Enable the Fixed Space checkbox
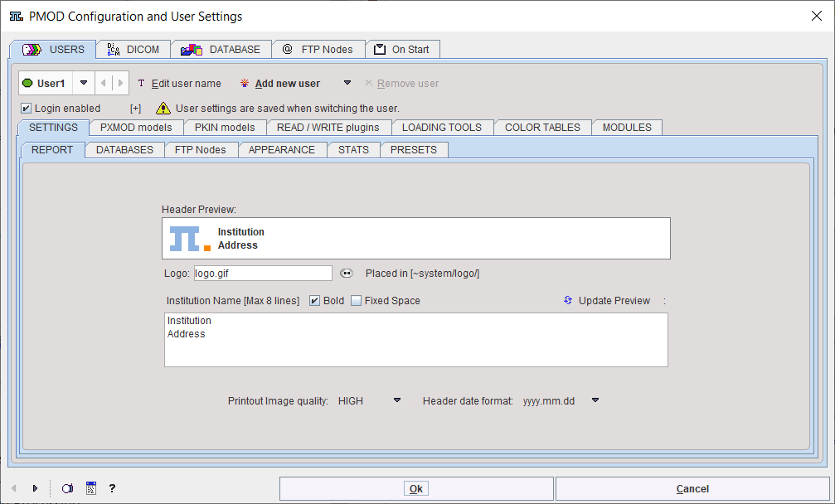Viewport: 835px width, 504px height. click(x=357, y=301)
